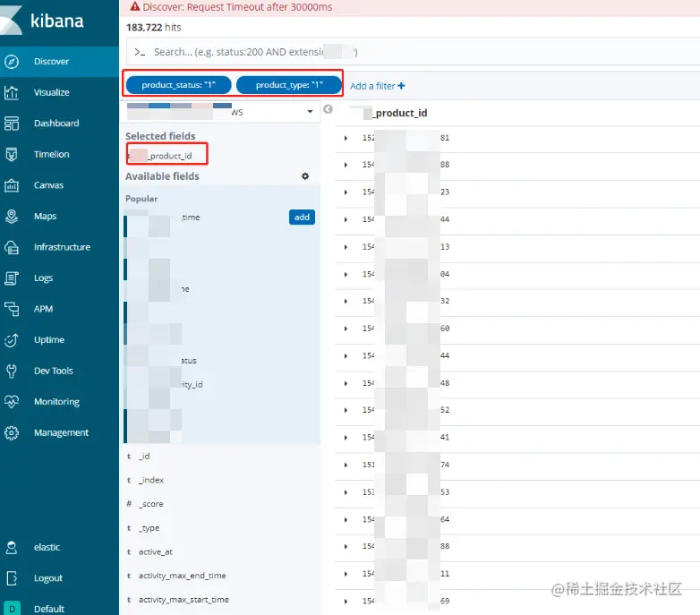Viewport: 700px width, 615px height.
Task: Select Dashboard in the sidebar
Action: coord(56,124)
